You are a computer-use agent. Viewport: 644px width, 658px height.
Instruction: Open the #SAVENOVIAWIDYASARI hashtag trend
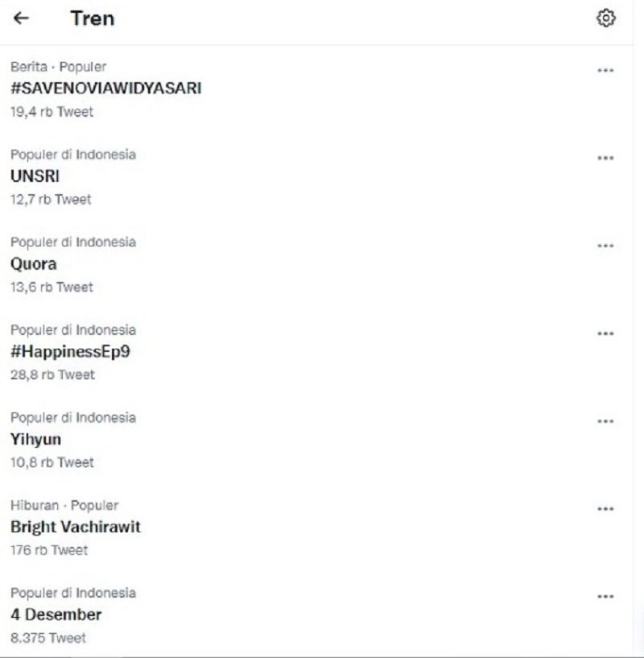(105, 89)
